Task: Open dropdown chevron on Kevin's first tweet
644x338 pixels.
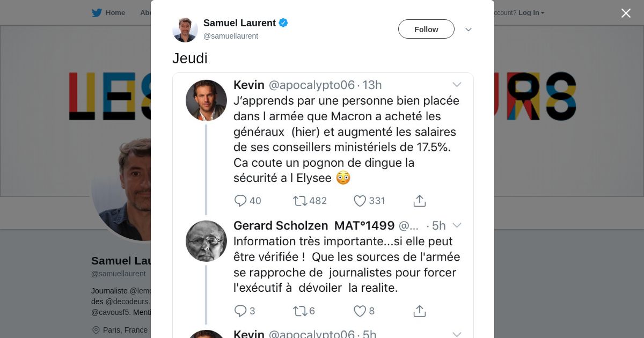Action: click(457, 85)
